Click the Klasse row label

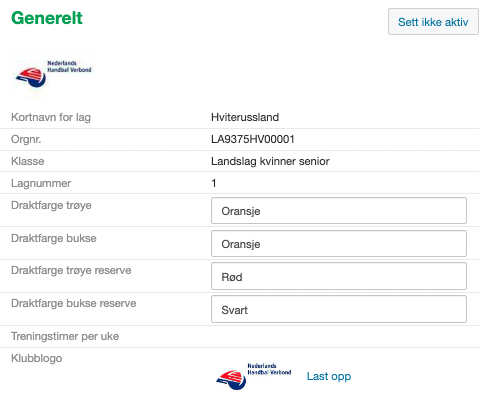point(28,161)
